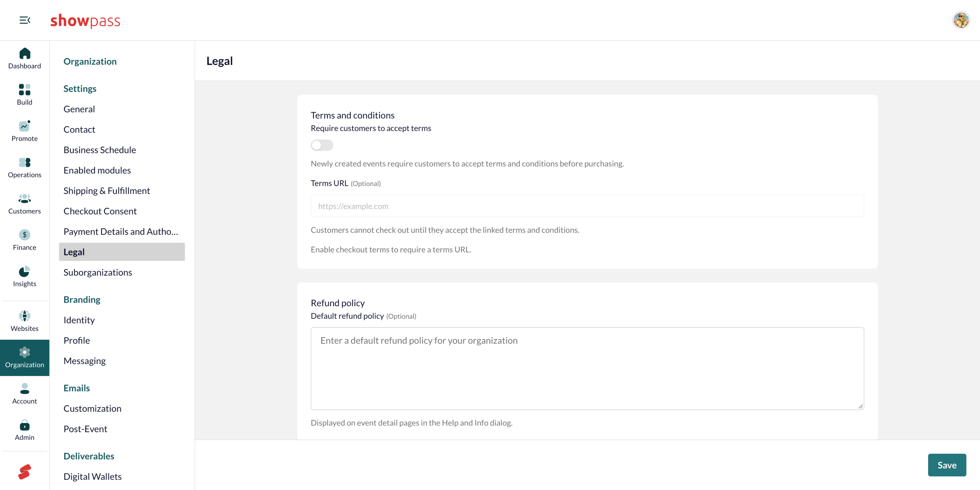The image size is (980, 490).
Task: Open the Promote section icon
Action: (x=25, y=126)
